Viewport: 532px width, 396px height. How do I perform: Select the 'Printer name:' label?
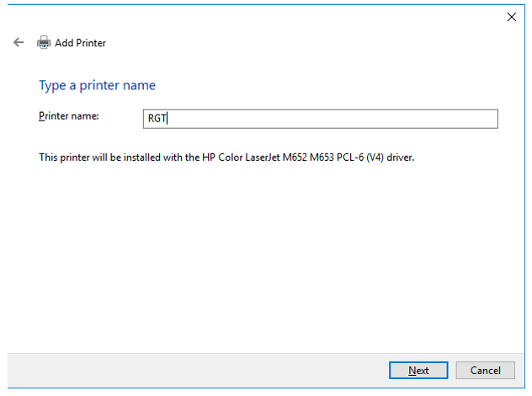[69, 115]
